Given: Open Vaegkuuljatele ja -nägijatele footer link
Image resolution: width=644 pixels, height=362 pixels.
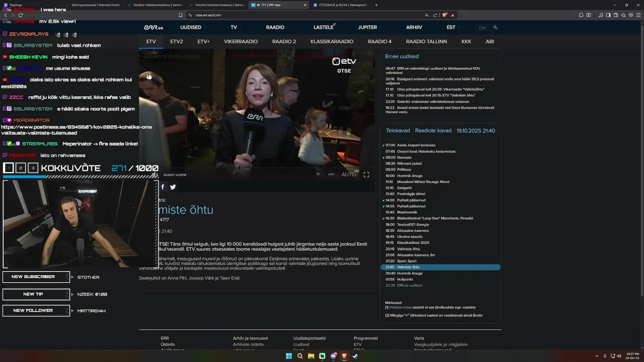Looking at the screenshot, I should [441, 344].
